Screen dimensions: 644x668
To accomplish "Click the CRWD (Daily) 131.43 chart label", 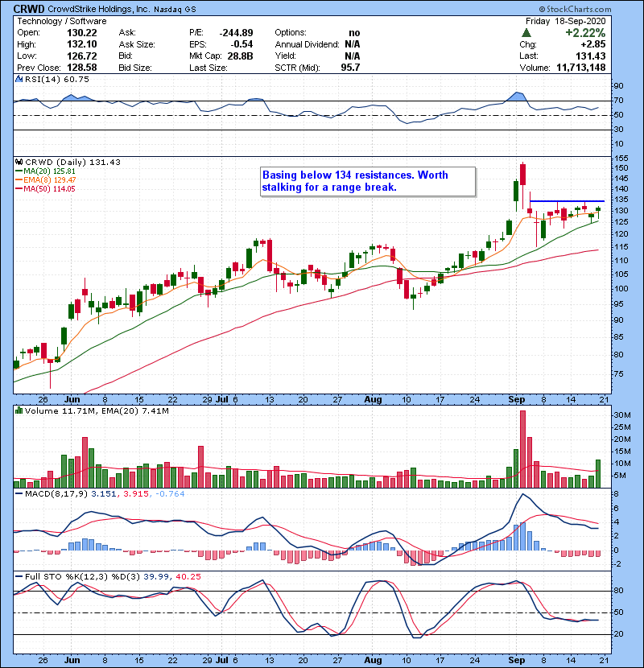I will click(73, 163).
